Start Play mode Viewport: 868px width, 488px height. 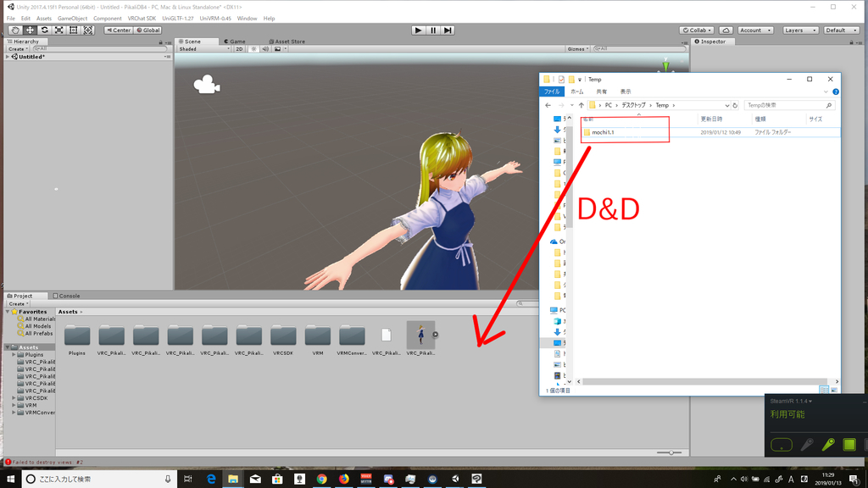(418, 30)
